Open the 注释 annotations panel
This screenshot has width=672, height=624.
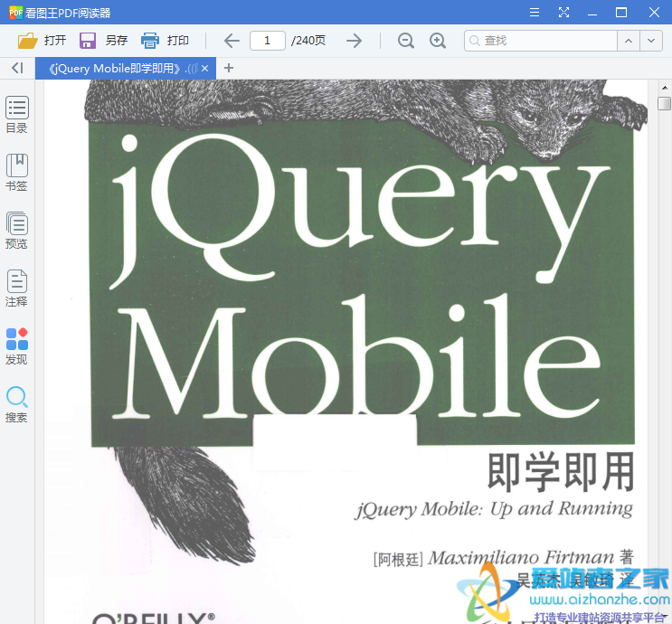[x=16, y=288]
